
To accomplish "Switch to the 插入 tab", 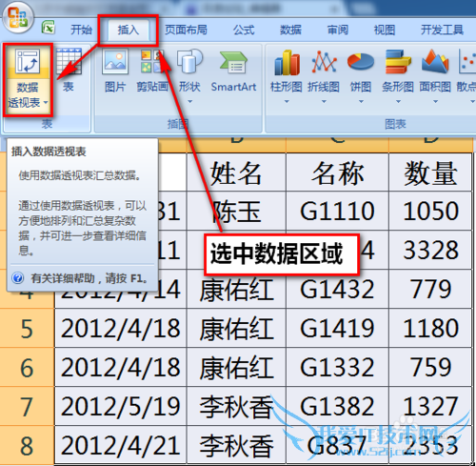I will pyautogui.click(x=129, y=30).
